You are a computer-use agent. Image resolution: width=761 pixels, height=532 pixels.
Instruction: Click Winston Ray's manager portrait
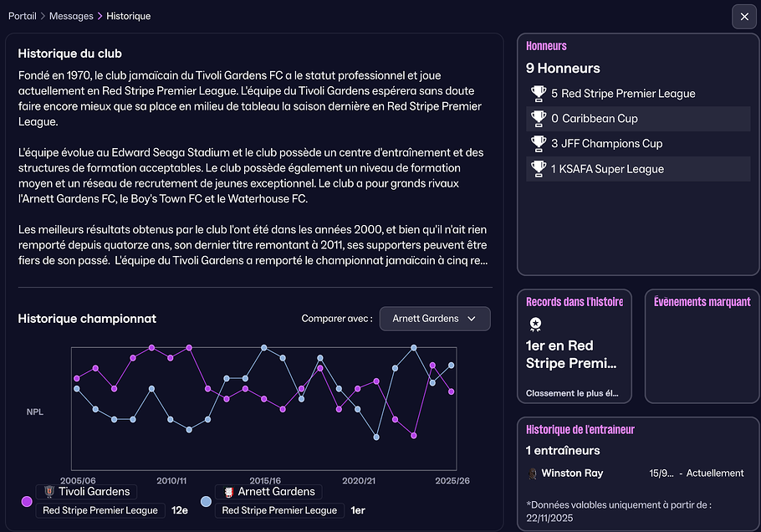coord(532,473)
